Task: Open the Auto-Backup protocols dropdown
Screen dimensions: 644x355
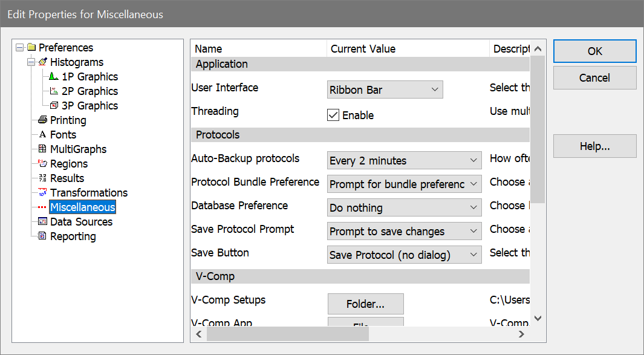Action: [404, 161]
